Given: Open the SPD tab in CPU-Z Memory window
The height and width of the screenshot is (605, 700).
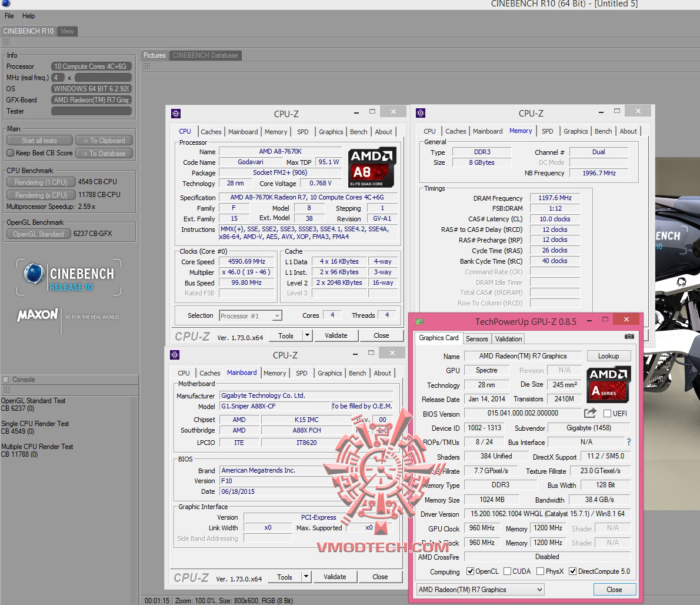Looking at the screenshot, I should tap(547, 131).
